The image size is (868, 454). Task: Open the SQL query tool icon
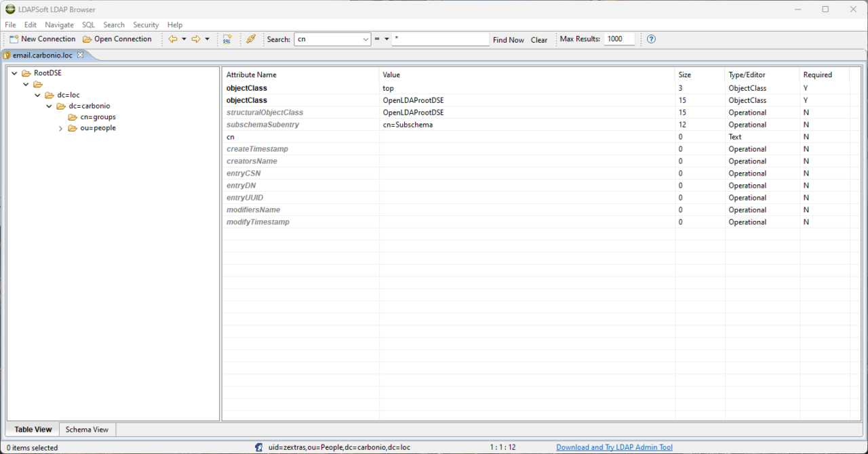tap(227, 39)
